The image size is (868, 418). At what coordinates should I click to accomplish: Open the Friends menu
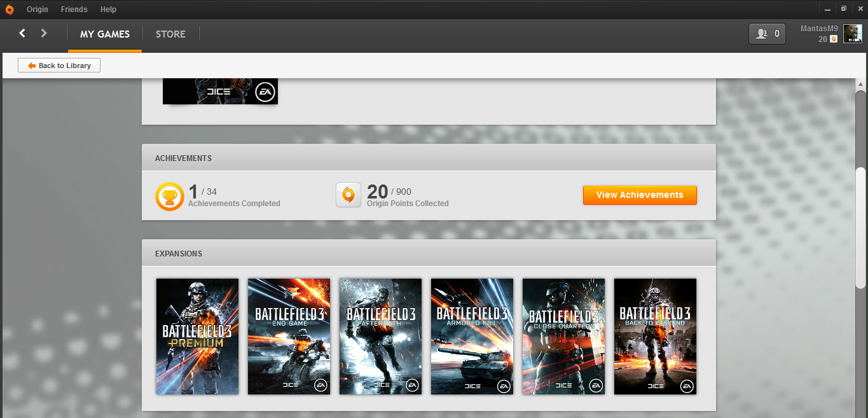74,10
